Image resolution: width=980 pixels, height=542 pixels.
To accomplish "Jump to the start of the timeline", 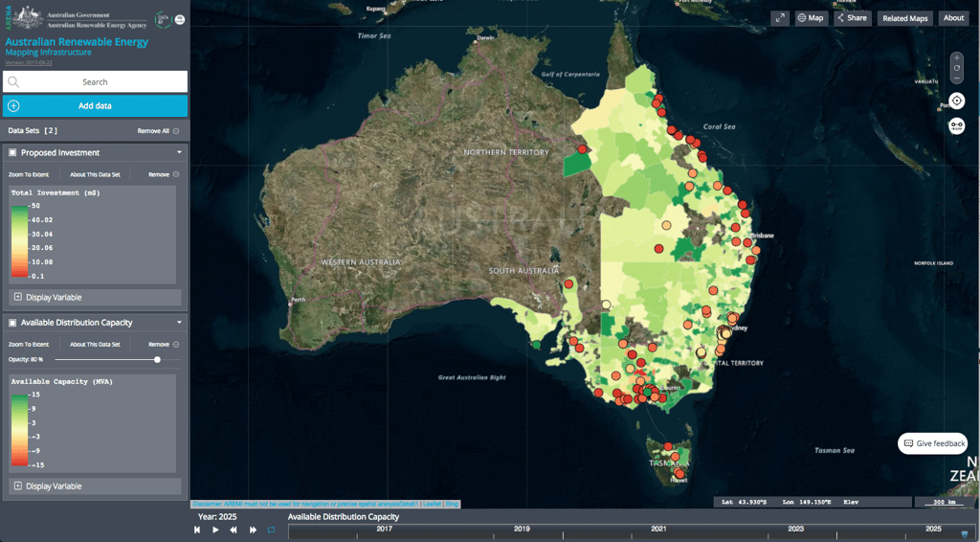I will [197, 530].
